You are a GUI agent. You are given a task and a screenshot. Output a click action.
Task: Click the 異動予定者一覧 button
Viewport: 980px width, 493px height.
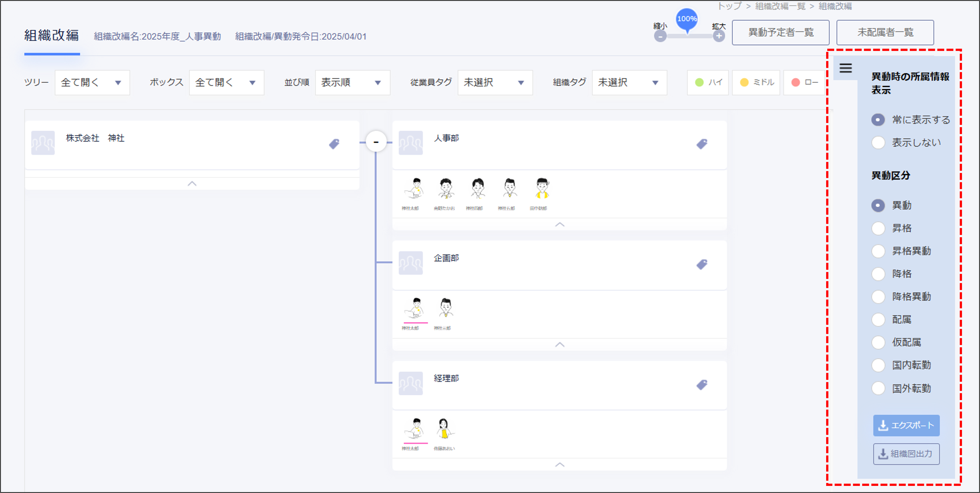coord(780,33)
